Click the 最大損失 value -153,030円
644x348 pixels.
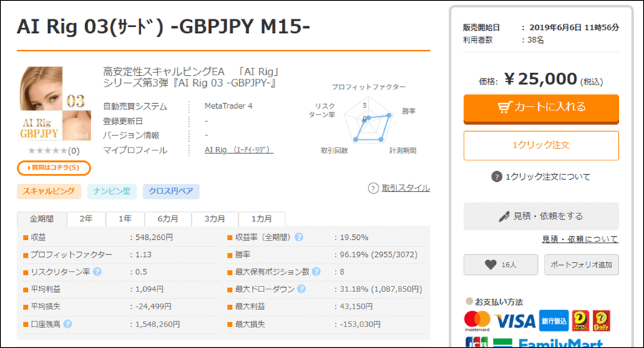[360, 324]
